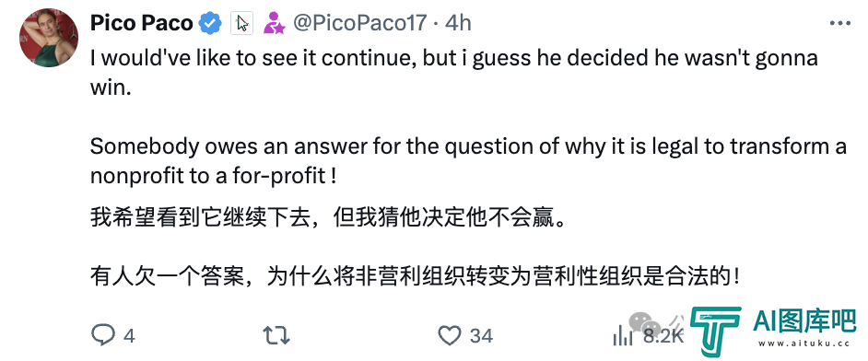The height and width of the screenshot is (361, 868).
Task: Click the reply count 4
Action: tap(129, 335)
